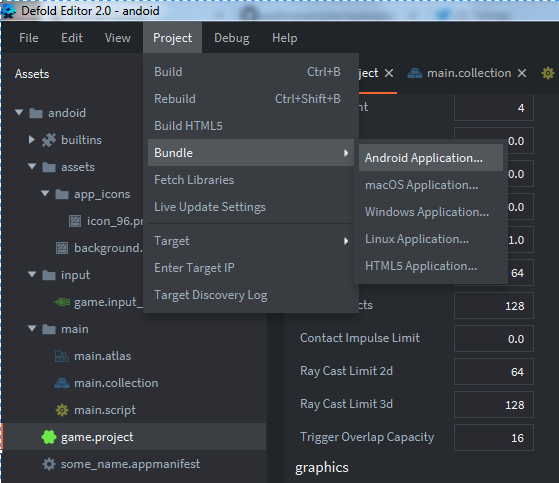Open the Target submenu arrow
This screenshot has height=483, width=559.
coord(345,241)
